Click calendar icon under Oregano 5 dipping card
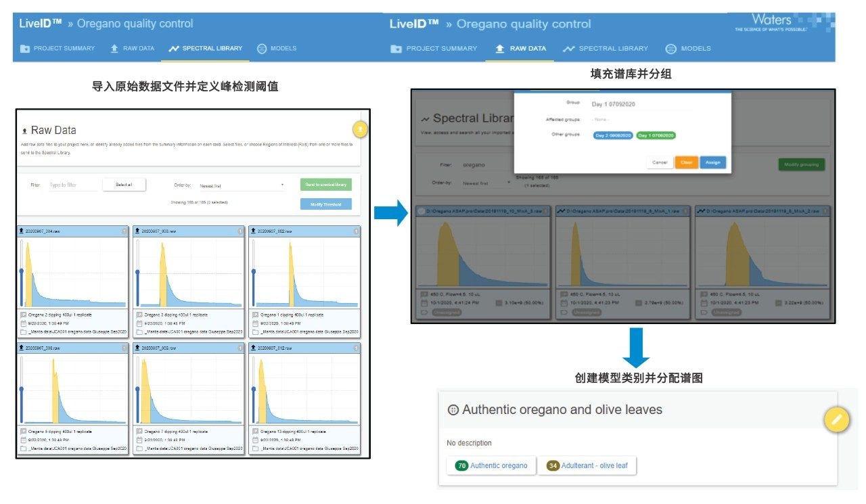The image size is (866, 504). pyautogui.click(x=24, y=440)
